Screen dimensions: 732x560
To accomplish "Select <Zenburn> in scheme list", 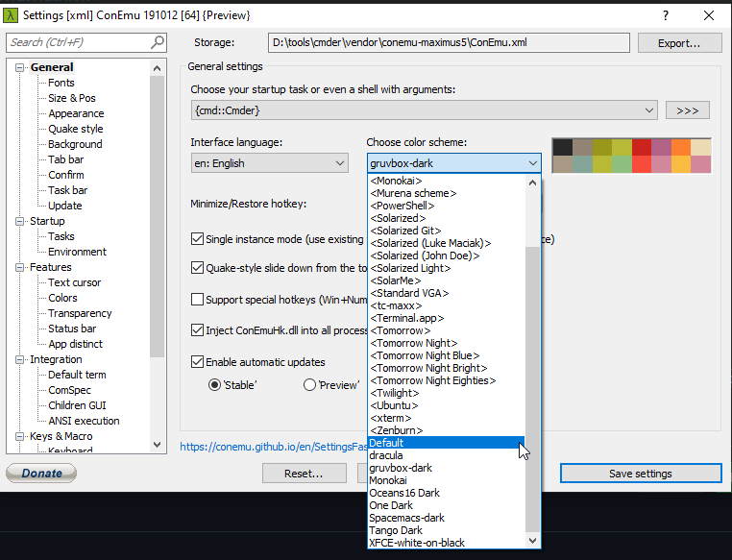I will tap(447, 430).
